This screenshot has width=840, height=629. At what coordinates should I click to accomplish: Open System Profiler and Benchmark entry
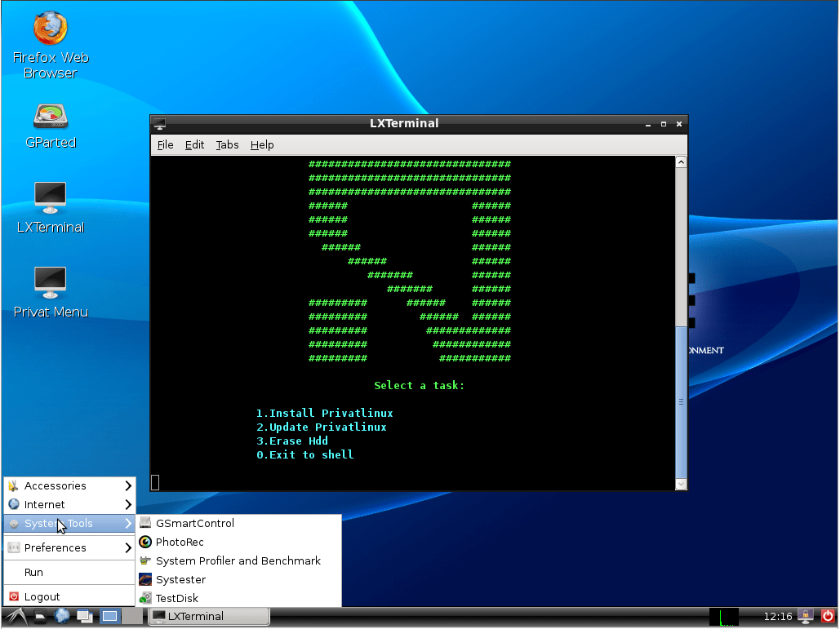click(239, 560)
